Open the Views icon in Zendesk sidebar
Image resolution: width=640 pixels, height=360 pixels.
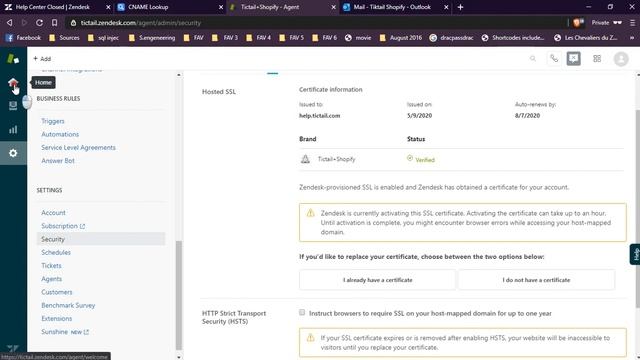pos(13,106)
